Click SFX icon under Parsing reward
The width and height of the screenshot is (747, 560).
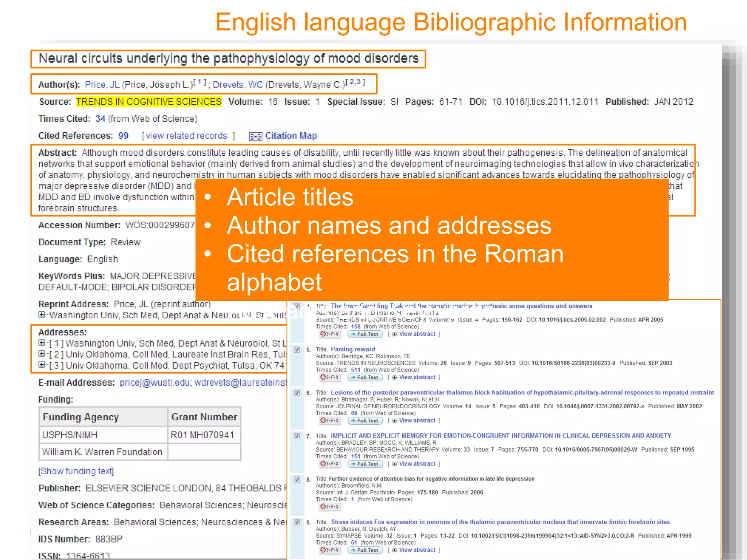[330, 377]
